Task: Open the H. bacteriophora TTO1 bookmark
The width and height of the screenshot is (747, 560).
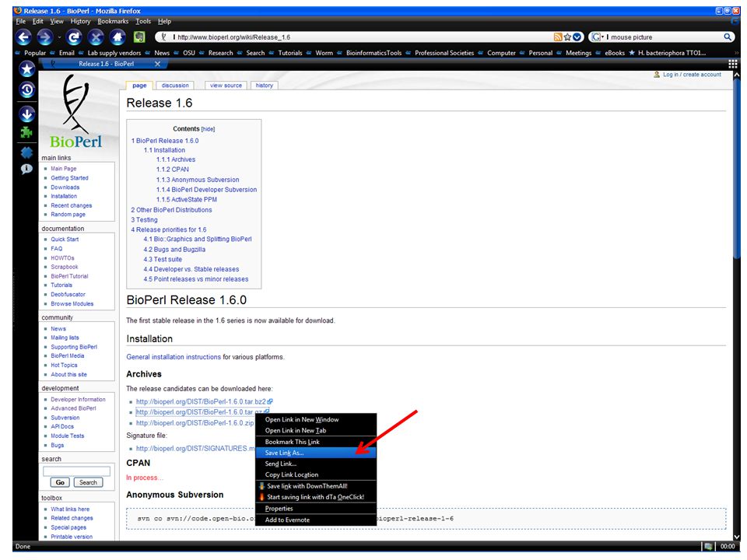Action: 668,53
